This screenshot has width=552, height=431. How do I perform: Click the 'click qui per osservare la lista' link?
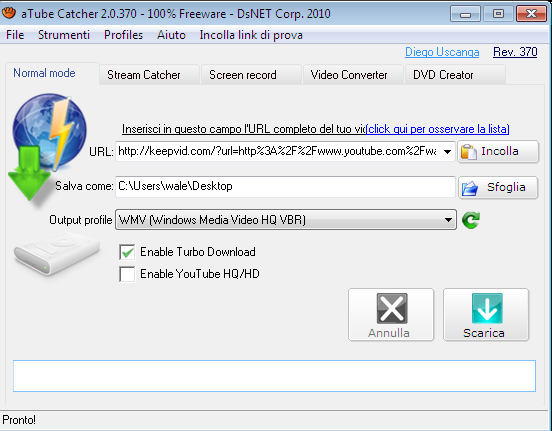[x=437, y=129]
